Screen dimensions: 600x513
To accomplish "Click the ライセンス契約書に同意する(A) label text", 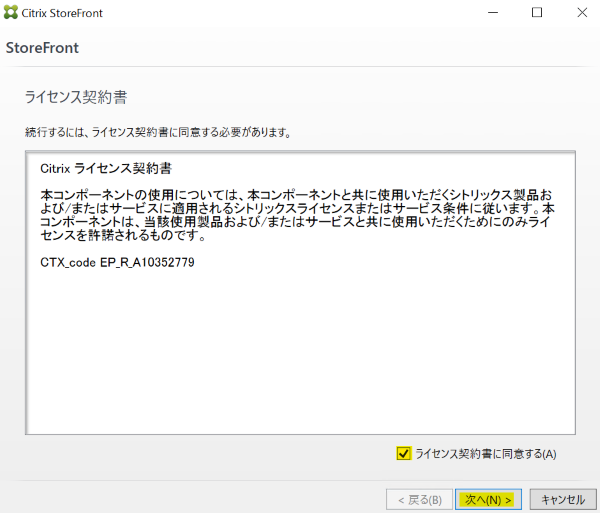I will click(x=486, y=454).
